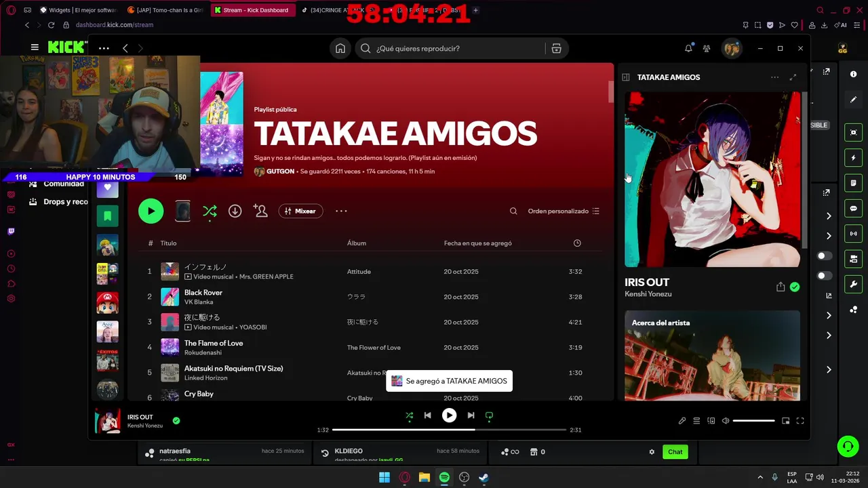868x488 pixels.
Task: Click the Spotify three-dot menu at top left
Action: tap(104, 48)
